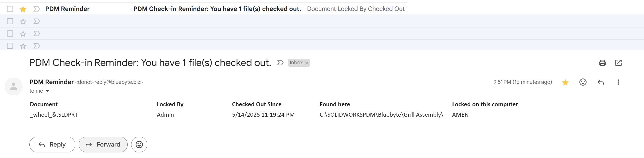644x158 pixels.
Task: Toggle importance marker beside email subject title
Action: [x=280, y=63]
